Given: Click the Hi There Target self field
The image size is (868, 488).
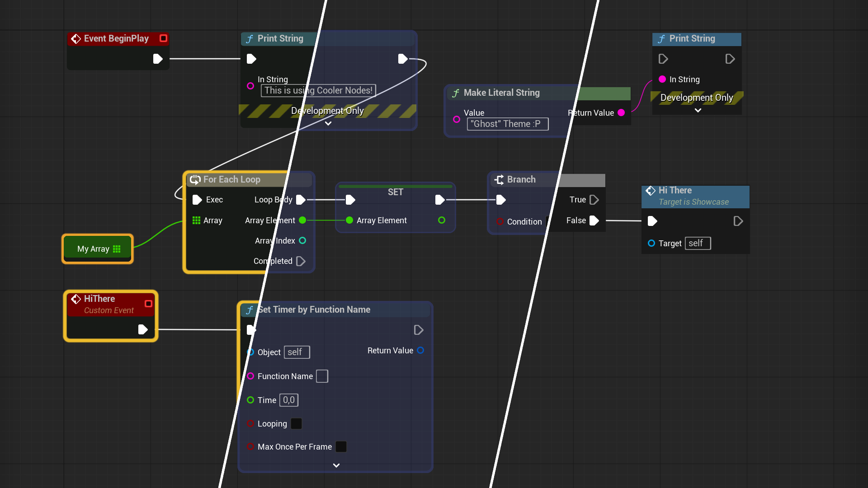Looking at the screenshot, I should [698, 243].
